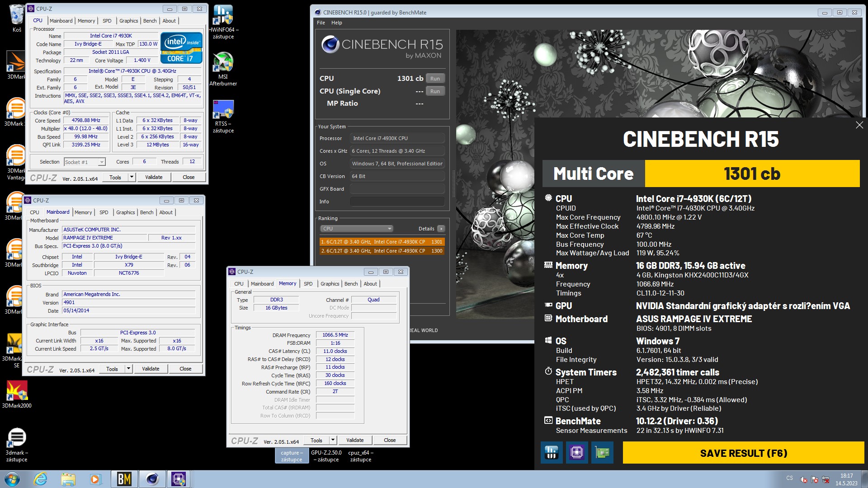Open cpuz_x64 shortcut on desktop
Screen dimensions: 868x488
tap(360, 455)
